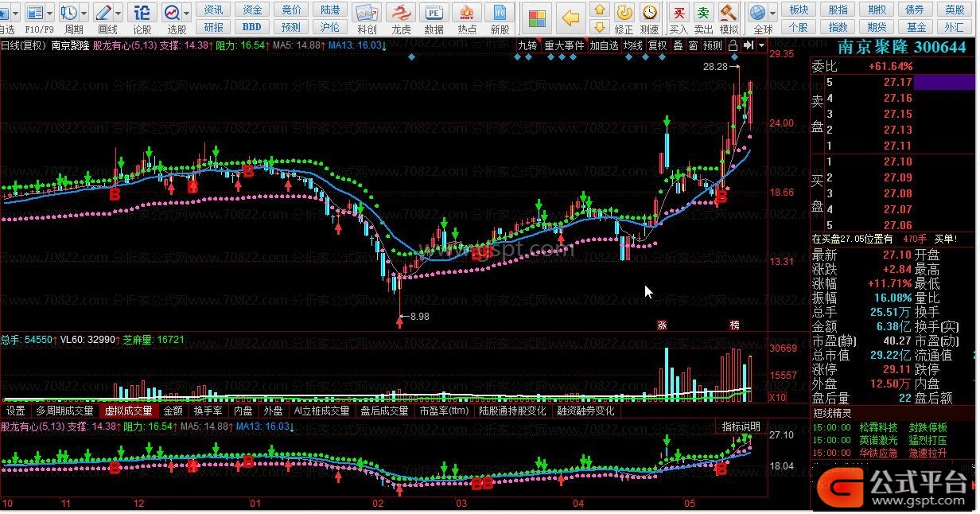
Task: Click the 竞价 auction button
Action: 291,10
